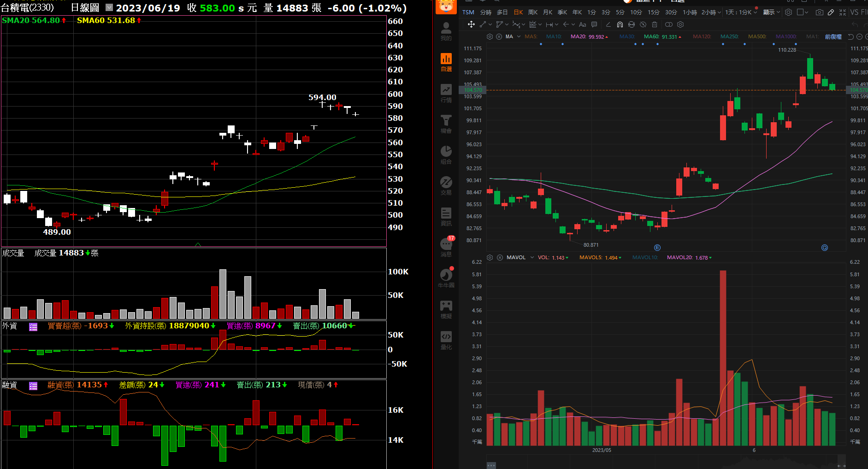Select the 1小時 interval

[690, 12]
